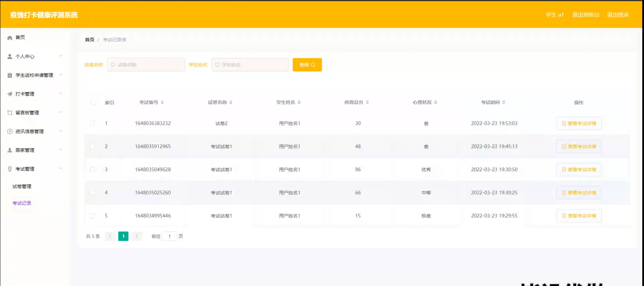Image resolution: width=644 pixels, height=286 pixels.
Task: Click the search icon inside 学生姓名 field
Action: (x=217, y=65)
